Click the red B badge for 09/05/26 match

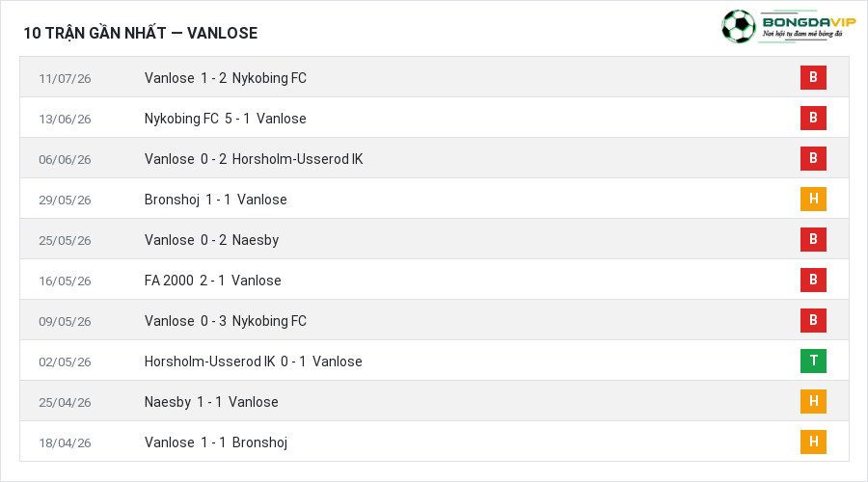pyautogui.click(x=813, y=320)
